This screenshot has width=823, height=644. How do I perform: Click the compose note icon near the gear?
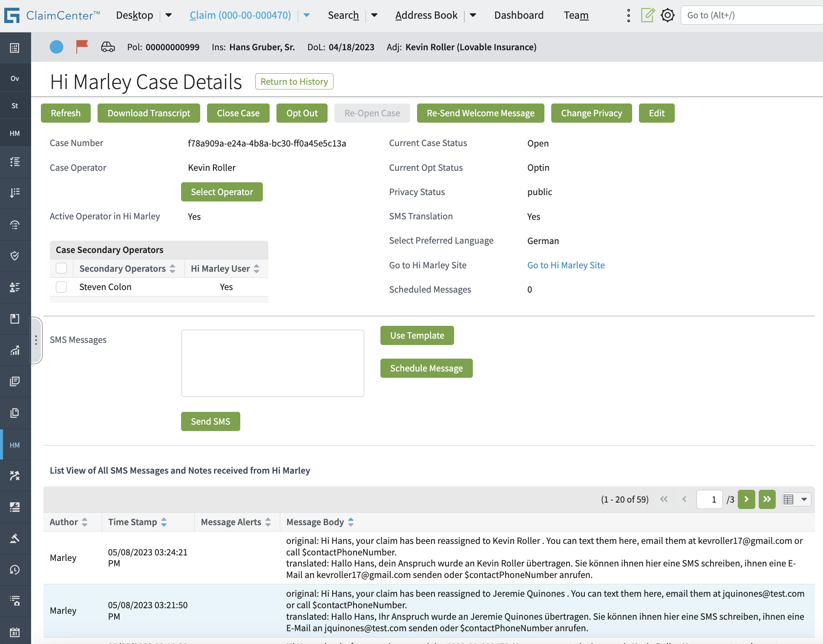tap(647, 15)
